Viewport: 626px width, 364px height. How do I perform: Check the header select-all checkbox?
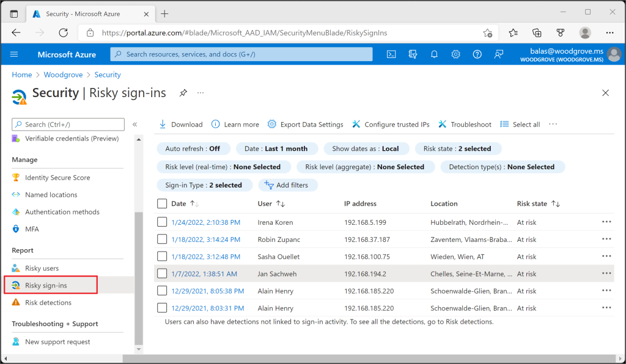coord(161,204)
